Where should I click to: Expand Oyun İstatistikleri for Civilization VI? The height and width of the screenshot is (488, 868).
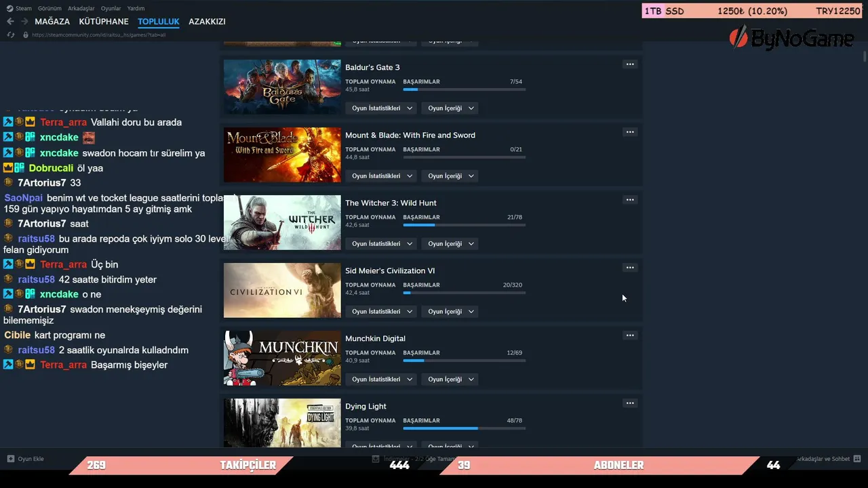[x=381, y=312]
